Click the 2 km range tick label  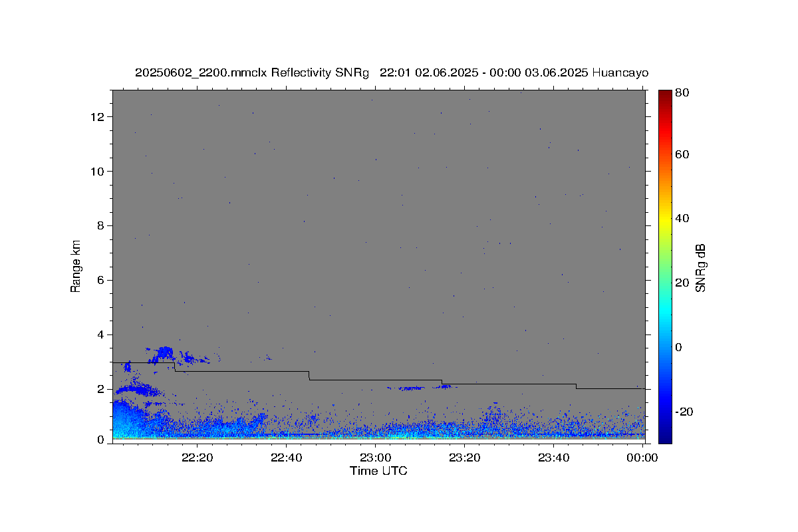[x=102, y=389]
